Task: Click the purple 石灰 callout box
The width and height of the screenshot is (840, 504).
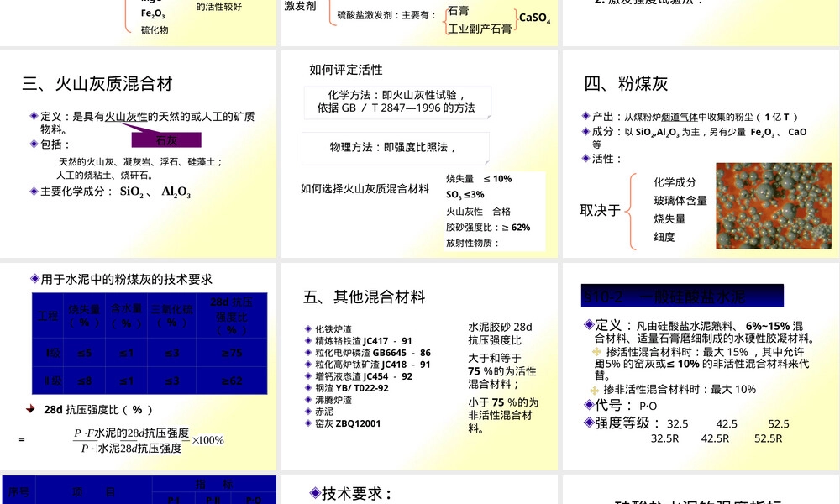Action: [166, 139]
